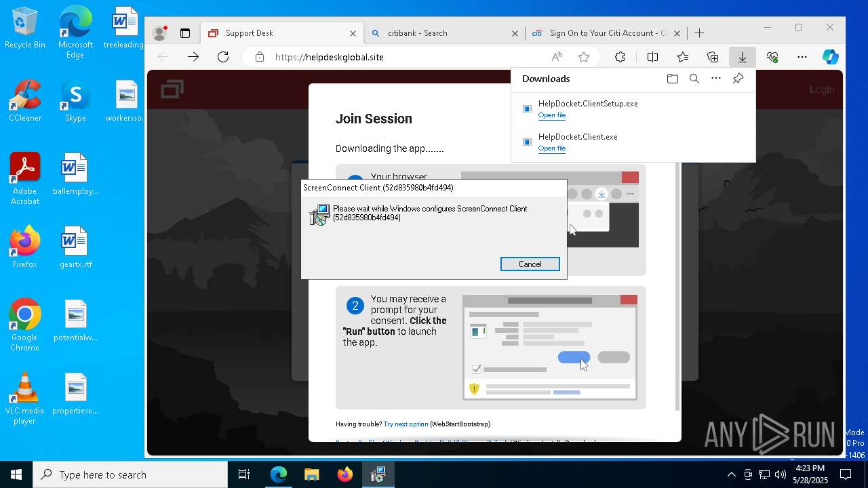Open the propertiese image file
The image size is (868, 488).
[75, 394]
